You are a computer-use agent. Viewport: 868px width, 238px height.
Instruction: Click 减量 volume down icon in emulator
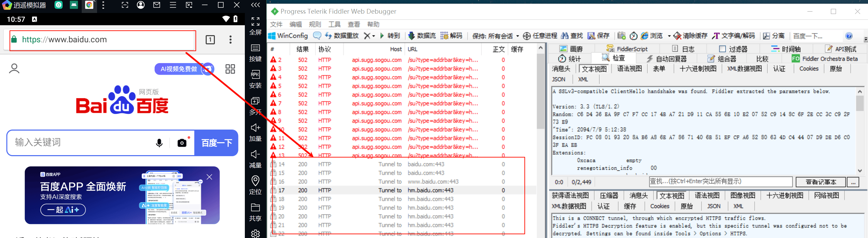click(x=255, y=154)
